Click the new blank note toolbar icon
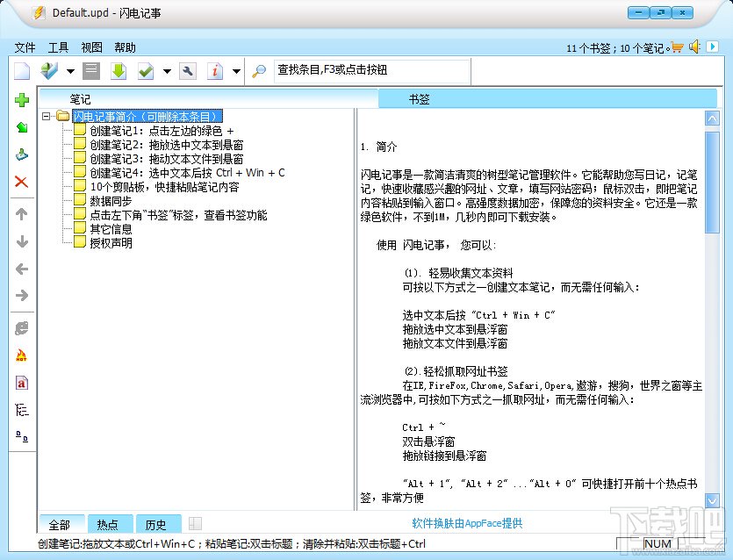The height and width of the screenshot is (560, 733). (22, 71)
